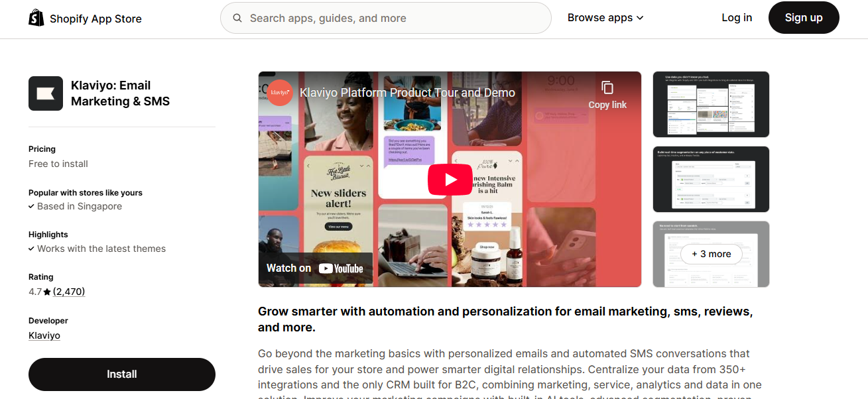Click Shopify App Store title text
The width and height of the screenshot is (868, 399).
pyautogui.click(x=95, y=19)
